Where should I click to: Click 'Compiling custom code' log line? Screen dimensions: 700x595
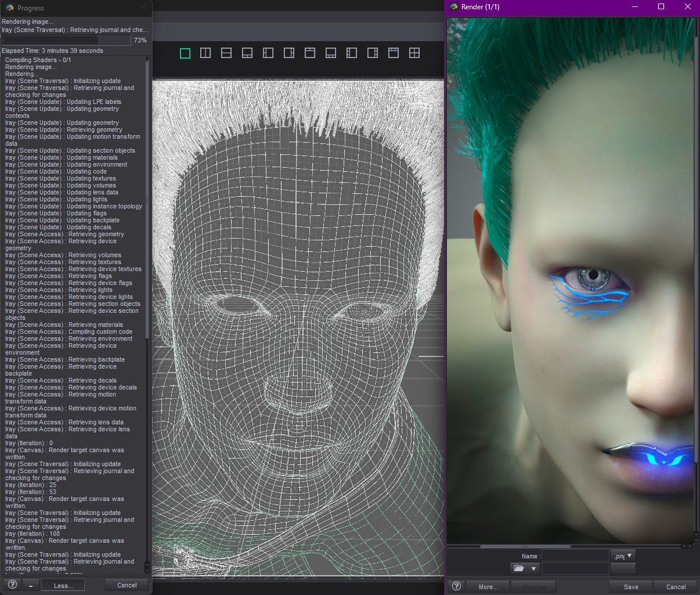[69, 332]
